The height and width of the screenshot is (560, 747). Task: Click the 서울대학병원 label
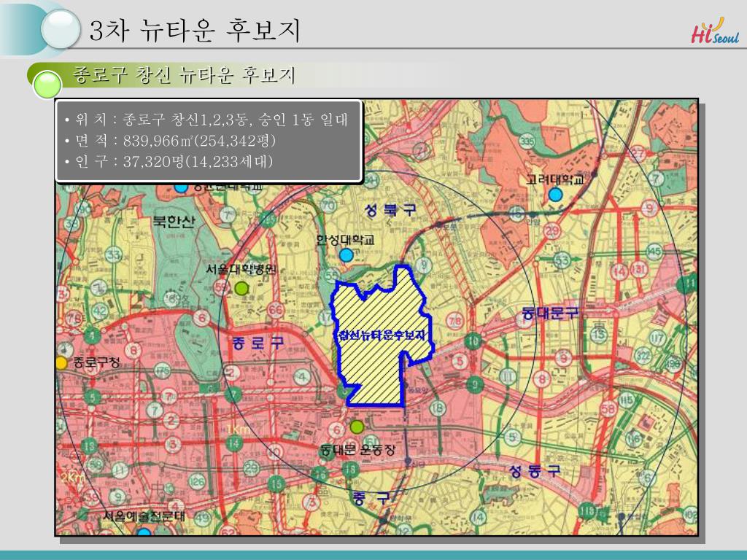[x=241, y=269]
